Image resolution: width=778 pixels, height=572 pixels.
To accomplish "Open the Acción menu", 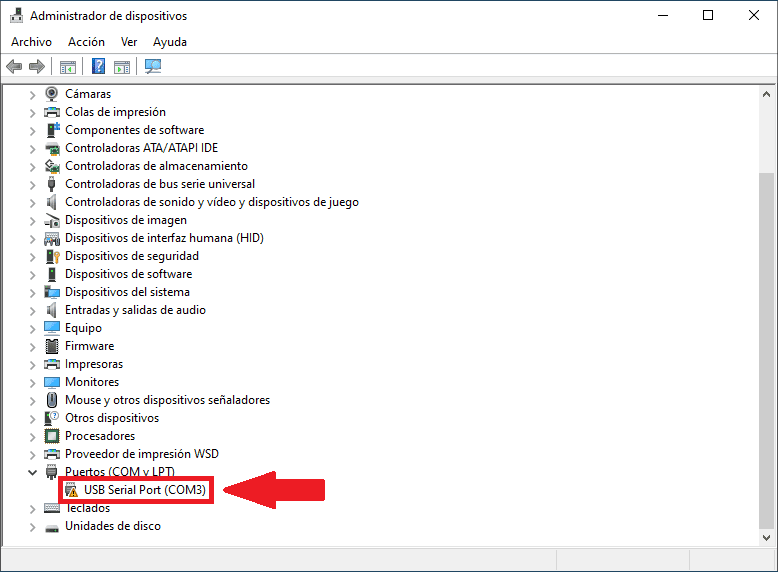I will point(86,42).
